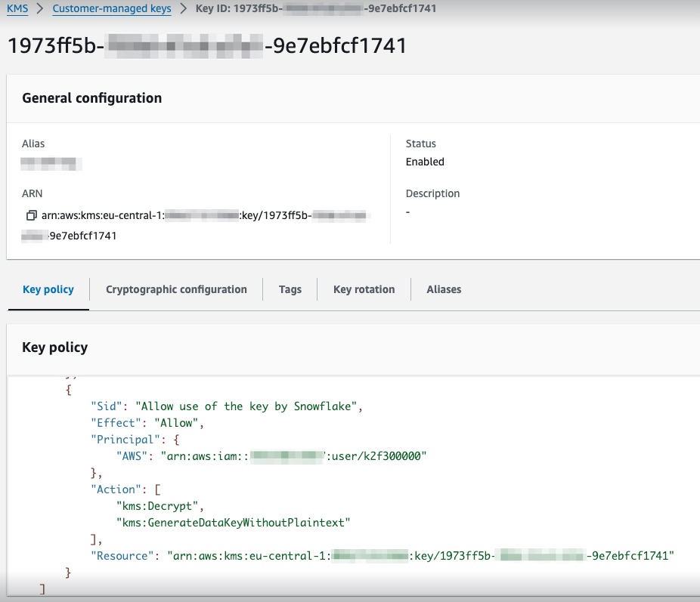Click the key ID page title
Image resolution: width=700 pixels, height=602 pixels.
coord(207,45)
